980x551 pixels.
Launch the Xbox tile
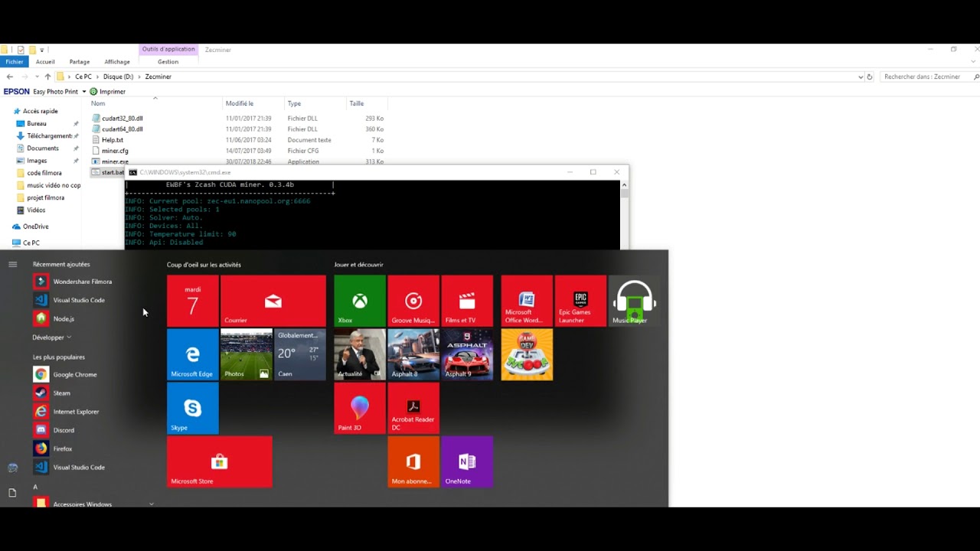point(360,301)
